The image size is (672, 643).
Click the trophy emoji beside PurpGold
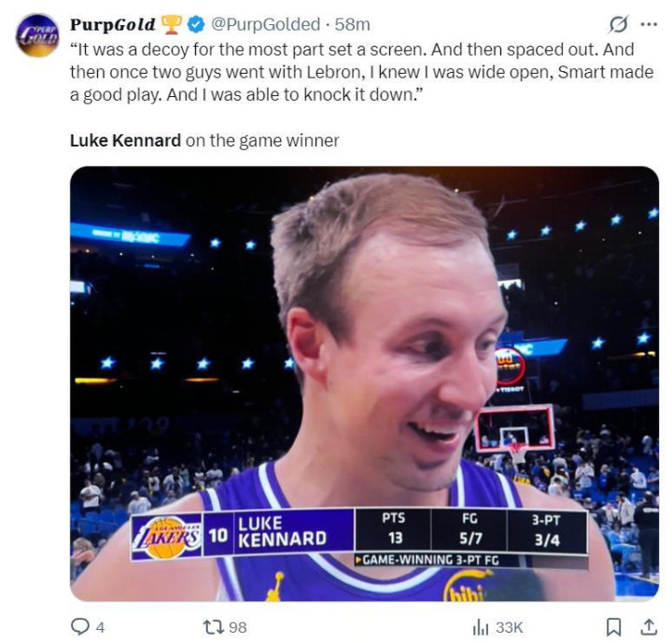click(172, 24)
